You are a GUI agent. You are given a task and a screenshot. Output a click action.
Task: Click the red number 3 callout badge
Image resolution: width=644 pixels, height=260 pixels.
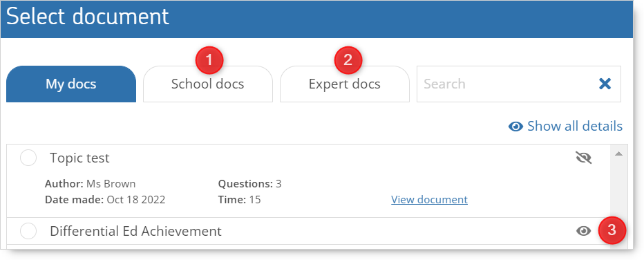point(612,230)
